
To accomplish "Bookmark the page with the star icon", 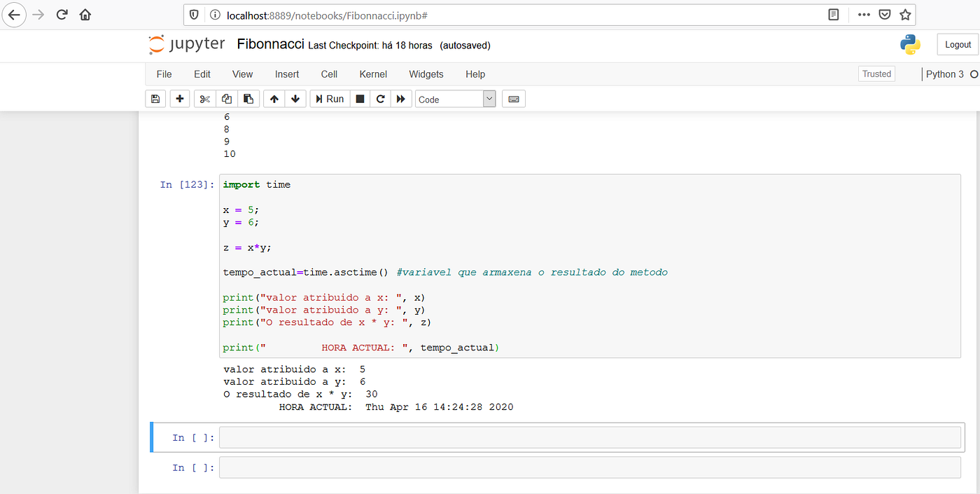I will pos(904,14).
